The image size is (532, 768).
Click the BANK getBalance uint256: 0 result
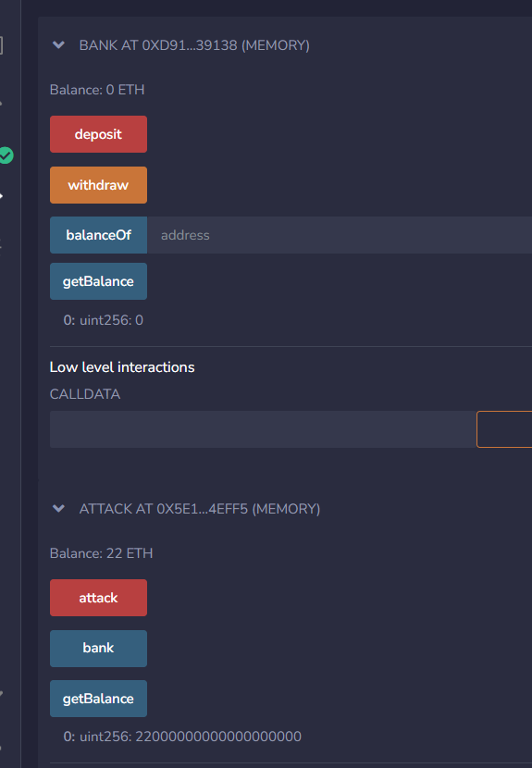[104, 320]
